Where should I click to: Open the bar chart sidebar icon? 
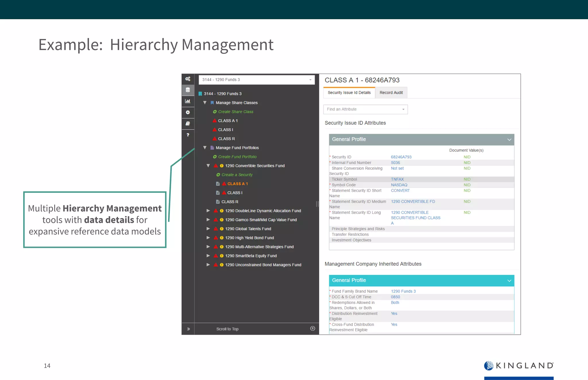[x=188, y=101]
